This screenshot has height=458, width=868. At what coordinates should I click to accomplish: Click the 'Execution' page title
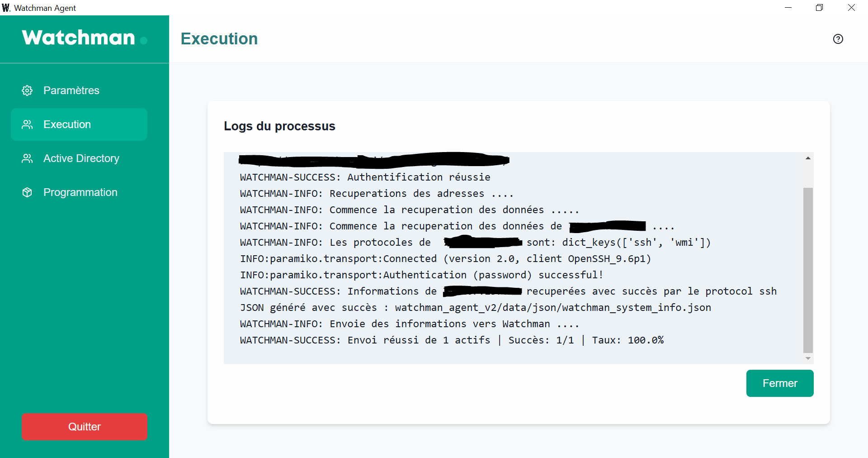pyautogui.click(x=219, y=39)
